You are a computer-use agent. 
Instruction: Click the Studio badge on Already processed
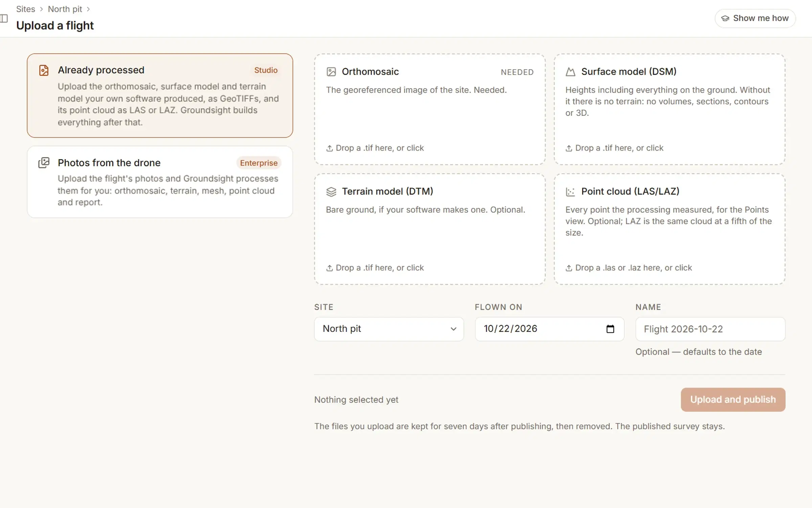pyautogui.click(x=266, y=70)
